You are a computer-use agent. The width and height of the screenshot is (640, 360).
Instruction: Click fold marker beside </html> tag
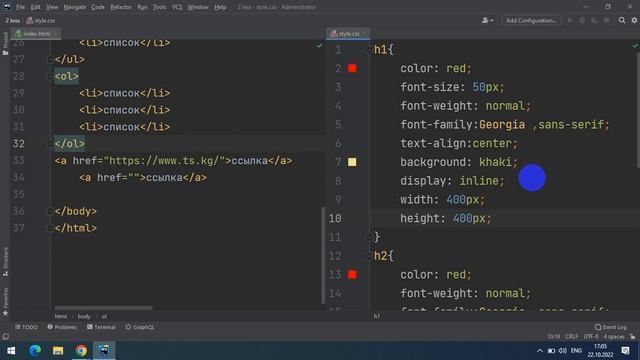coord(50,228)
